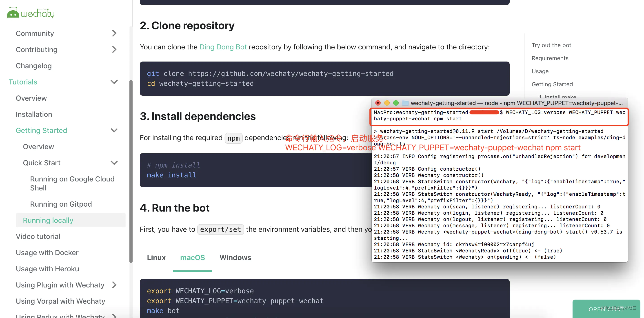Open Tutorials Overview page
This screenshot has height=318, width=644.
(x=31, y=98)
